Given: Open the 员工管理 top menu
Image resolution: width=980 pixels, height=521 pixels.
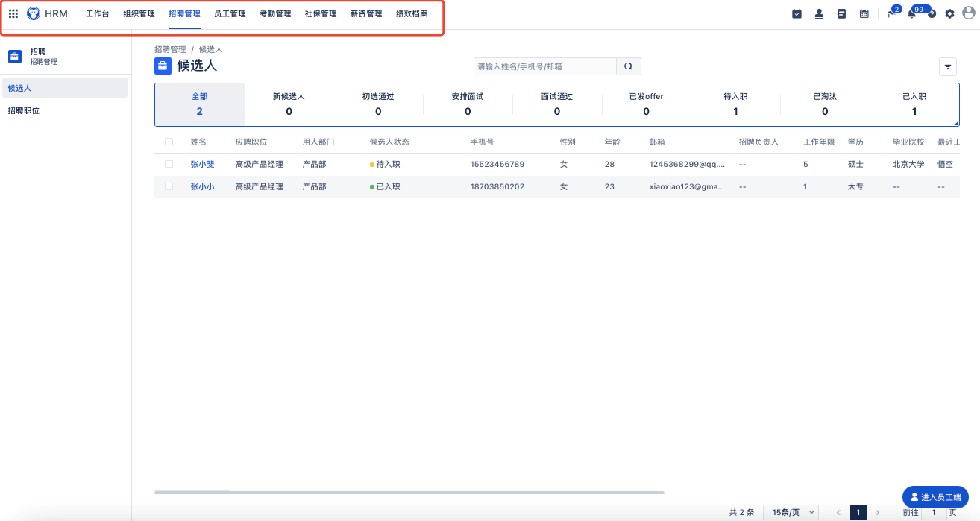Looking at the screenshot, I should (230, 13).
